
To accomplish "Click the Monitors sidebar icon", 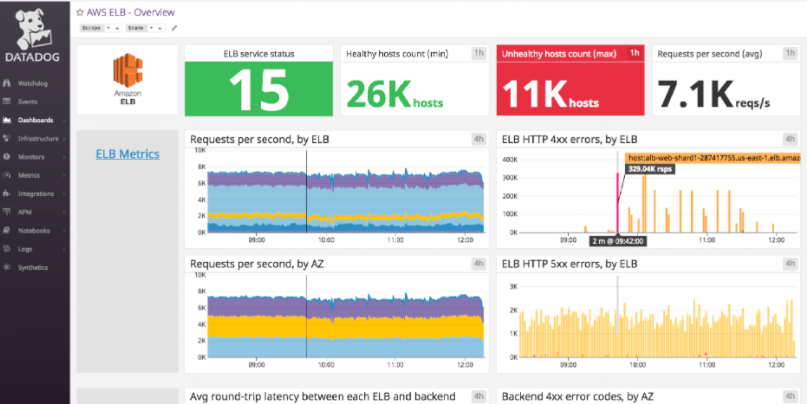I will 7,157.
